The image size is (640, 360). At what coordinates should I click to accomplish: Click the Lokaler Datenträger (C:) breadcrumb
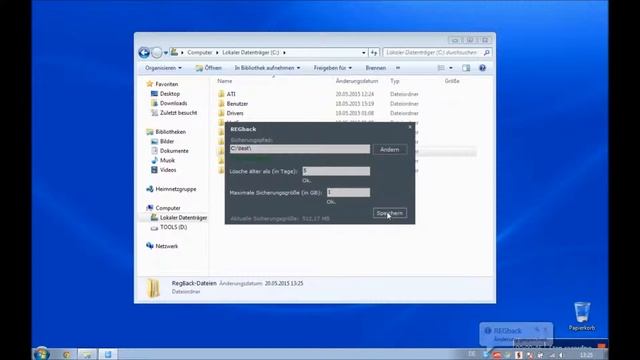click(251, 53)
